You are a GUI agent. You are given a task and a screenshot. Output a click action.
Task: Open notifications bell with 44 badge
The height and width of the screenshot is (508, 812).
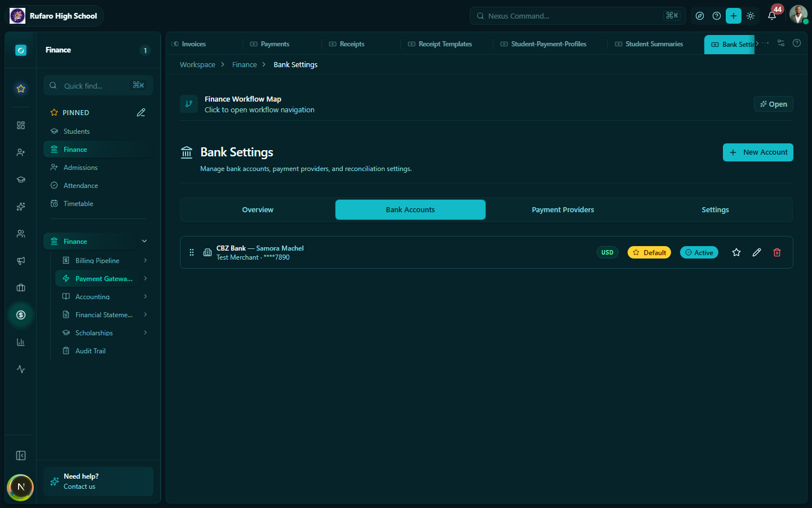click(773, 15)
